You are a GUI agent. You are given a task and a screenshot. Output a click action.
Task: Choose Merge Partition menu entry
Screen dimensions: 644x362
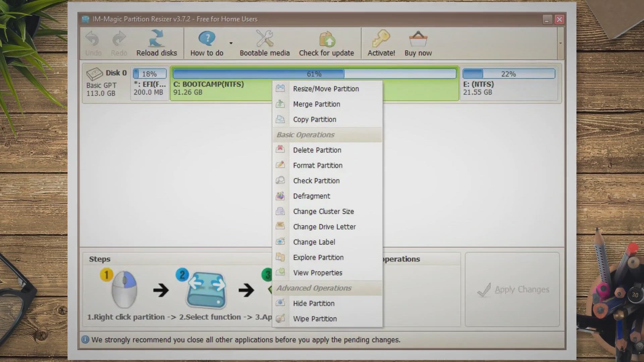327,104
